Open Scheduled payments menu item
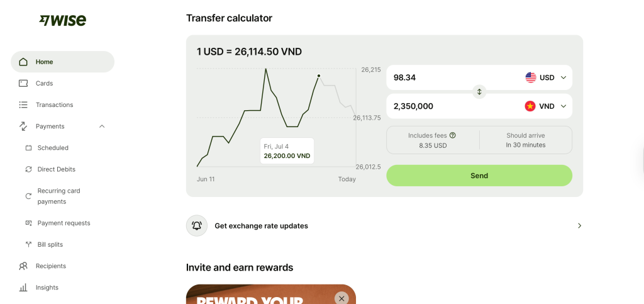644x304 pixels. coord(53,147)
